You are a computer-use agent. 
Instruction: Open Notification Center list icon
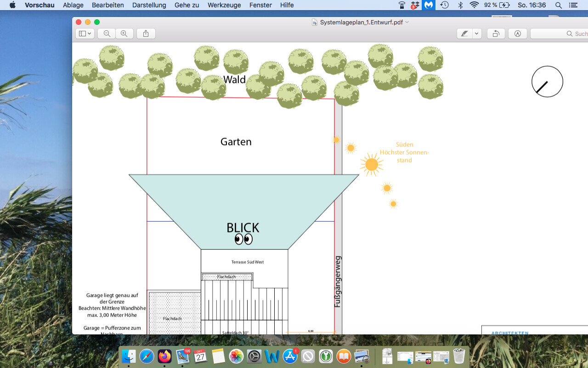tap(572, 5)
